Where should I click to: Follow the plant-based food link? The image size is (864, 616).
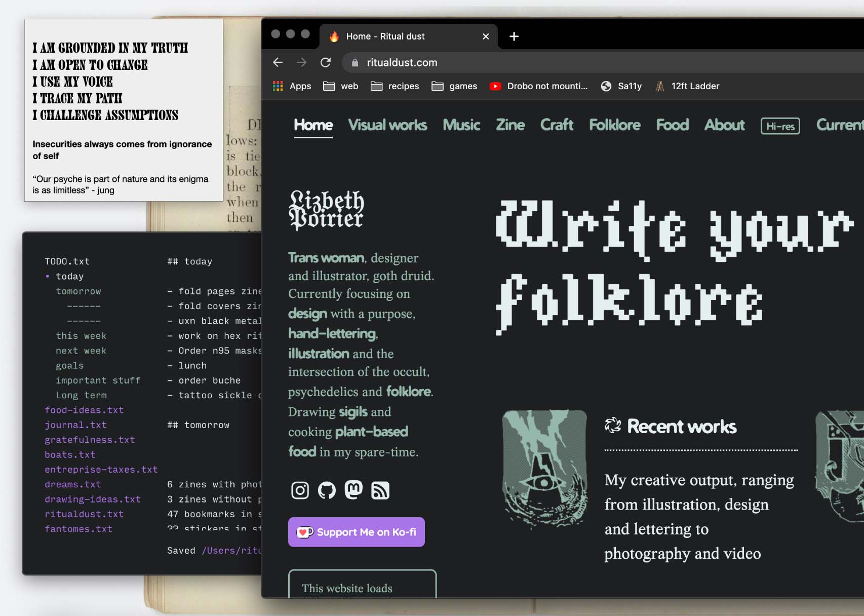pyautogui.click(x=371, y=432)
